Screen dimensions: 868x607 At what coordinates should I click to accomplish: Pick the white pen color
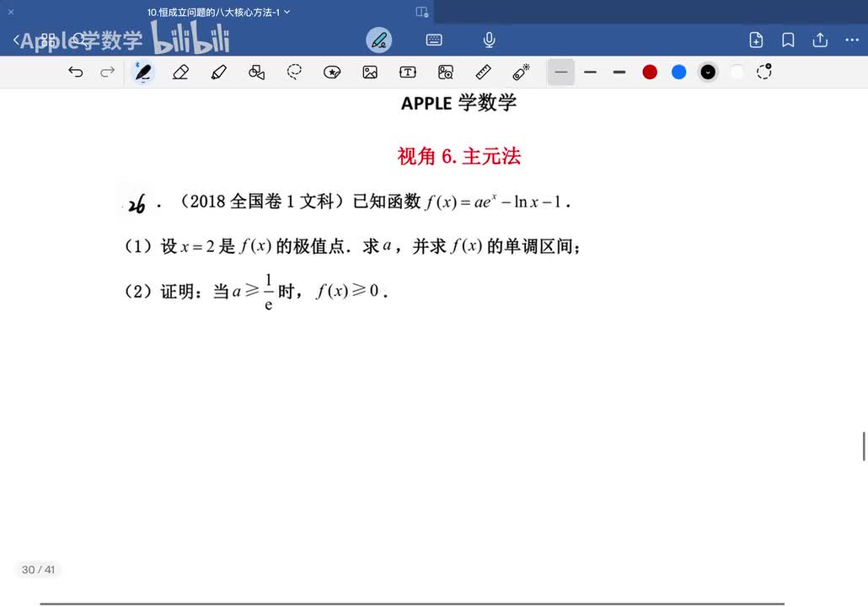(737, 72)
